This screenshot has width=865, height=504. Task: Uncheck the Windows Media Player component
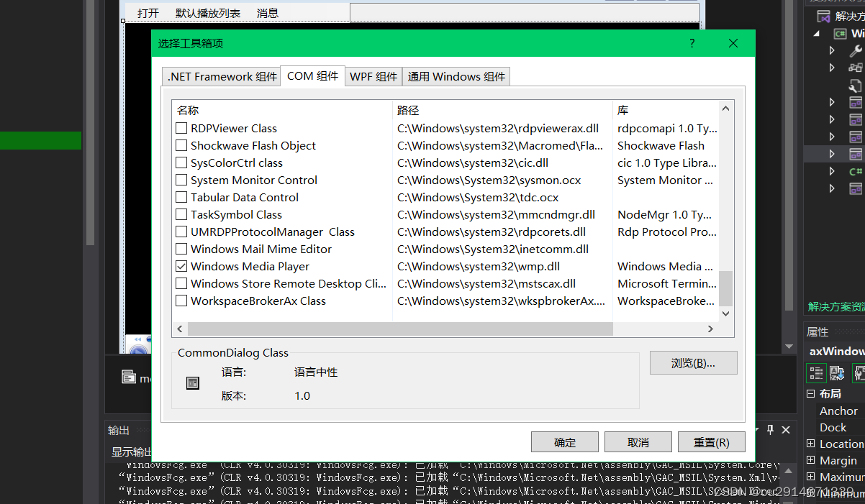[x=181, y=266]
